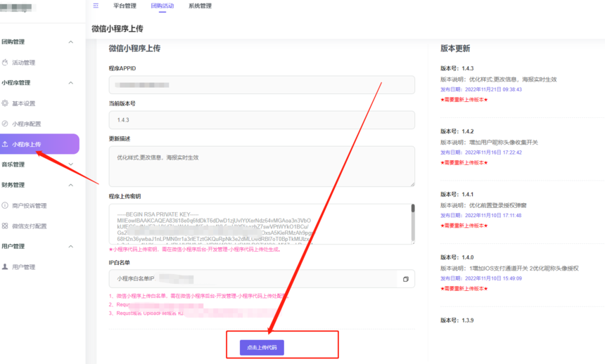
Task: Click release date 2022年11月16日 17:22:42
Action: [x=493, y=152]
